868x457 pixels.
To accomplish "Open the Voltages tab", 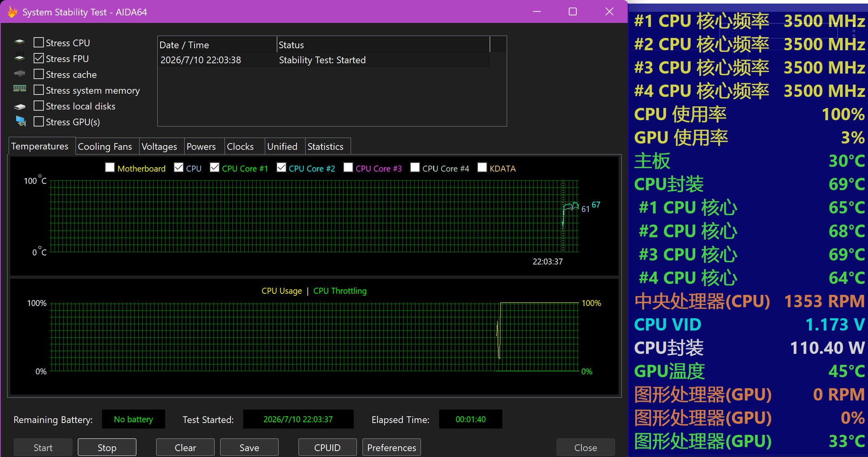I will (x=161, y=146).
